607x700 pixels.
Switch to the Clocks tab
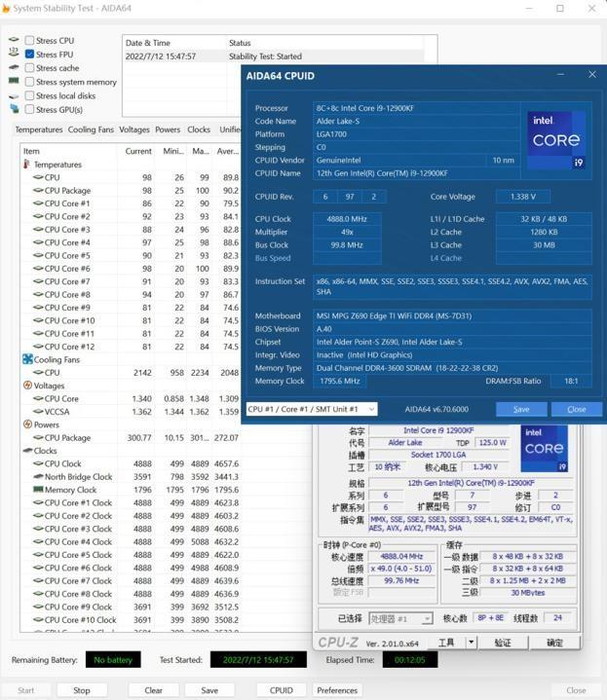(199, 129)
